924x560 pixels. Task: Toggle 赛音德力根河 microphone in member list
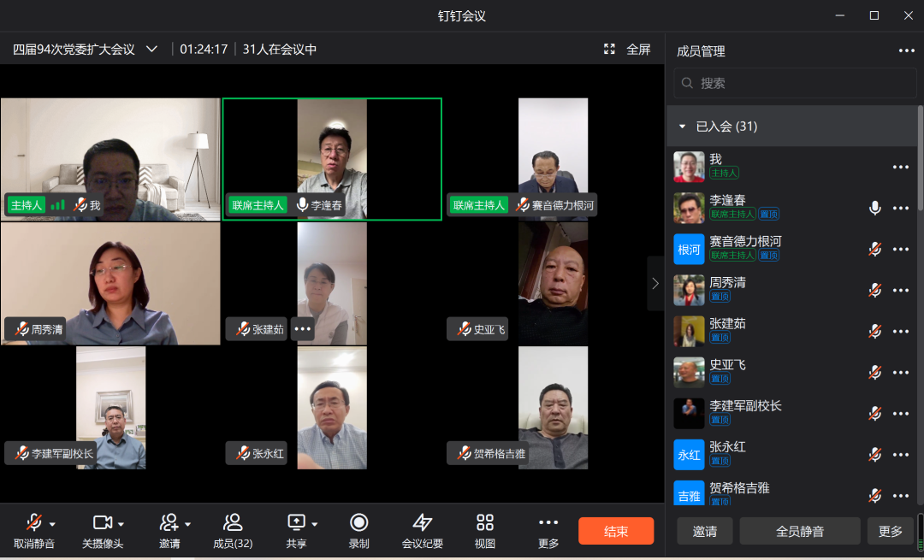pyautogui.click(x=875, y=249)
